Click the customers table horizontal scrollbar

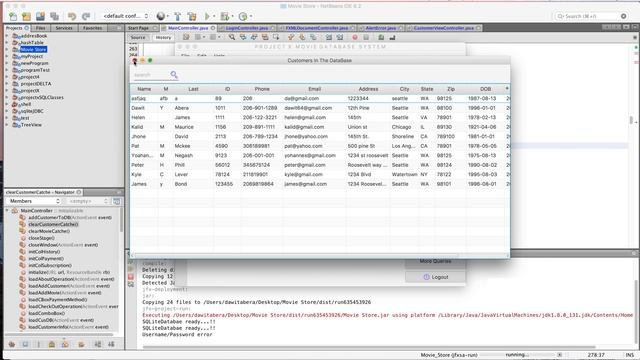pyautogui.click(x=296, y=256)
